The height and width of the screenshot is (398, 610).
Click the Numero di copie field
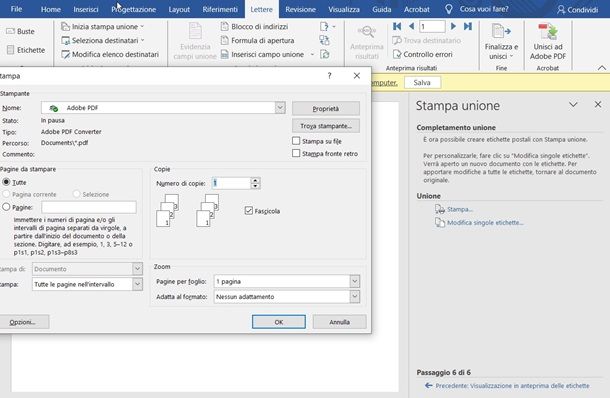[x=231, y=183]
